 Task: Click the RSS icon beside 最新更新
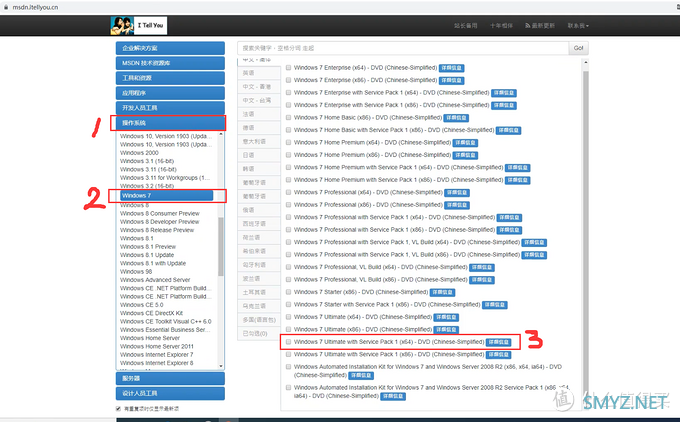coord(527,26)
